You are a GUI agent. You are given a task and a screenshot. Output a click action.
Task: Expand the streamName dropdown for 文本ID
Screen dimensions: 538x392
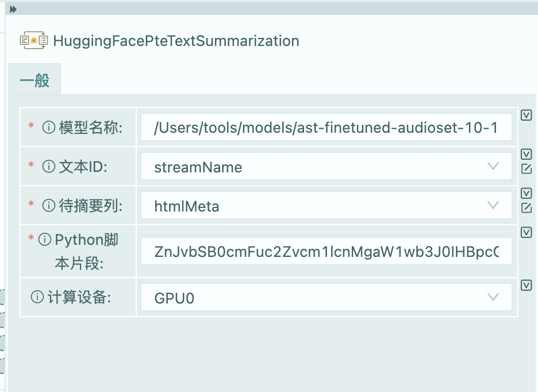pos(493,166)
